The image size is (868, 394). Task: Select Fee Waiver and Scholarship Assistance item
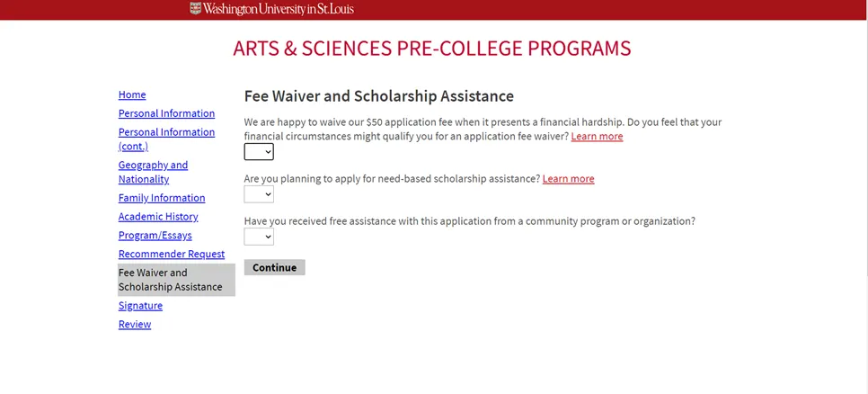point(171,280)
